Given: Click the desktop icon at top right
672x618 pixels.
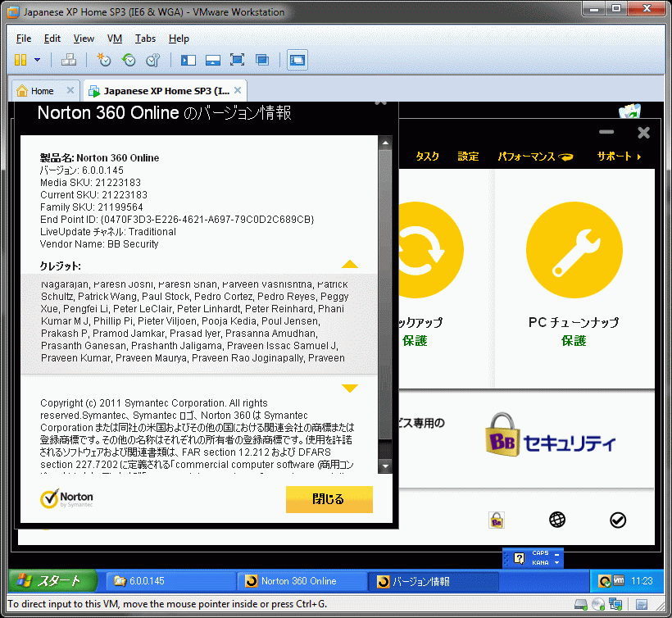Looking at the screenshot, I should click(629, 111).
